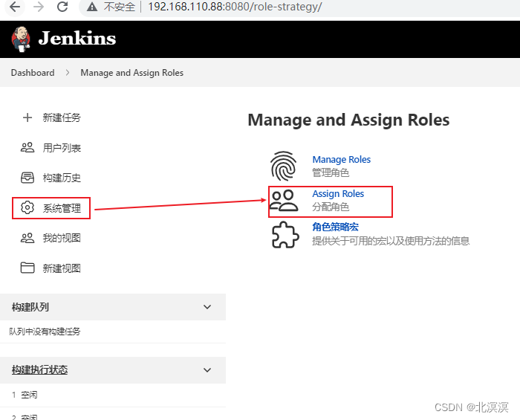Click the 管理角色 description text
Viewport: 520px width, 420px height.
331,172
